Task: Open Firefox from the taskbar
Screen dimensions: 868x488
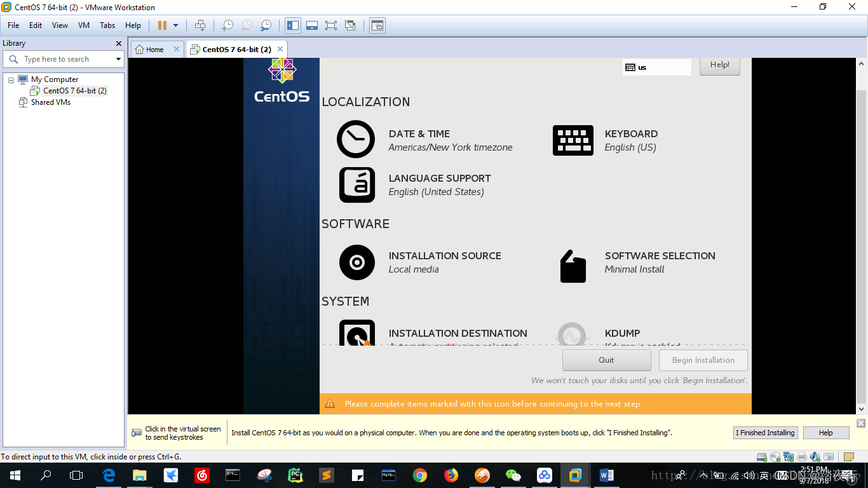Action: [451, 475]
